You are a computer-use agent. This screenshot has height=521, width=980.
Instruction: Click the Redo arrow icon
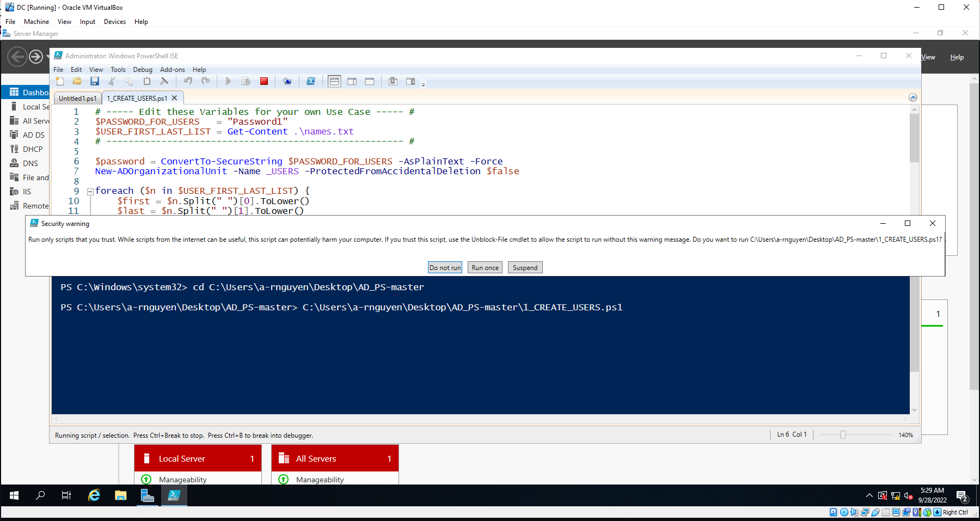[205, 82]
